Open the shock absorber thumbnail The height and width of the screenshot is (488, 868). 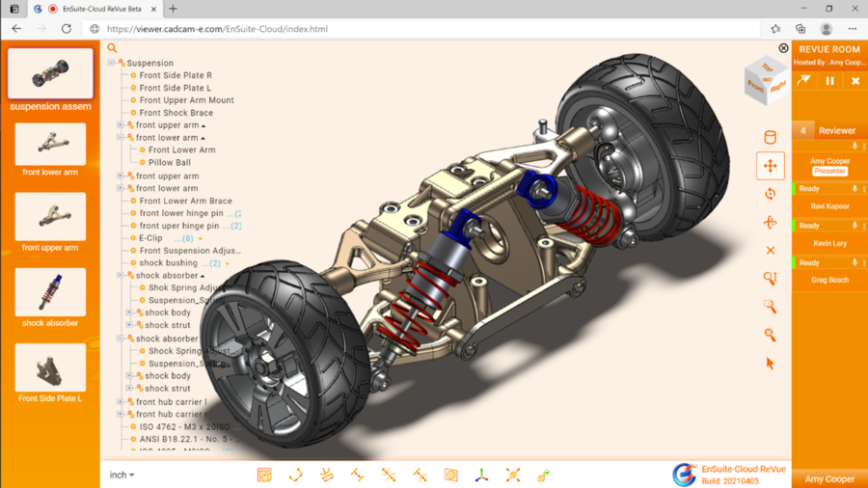pyautogui.click(x=50, y=292)
